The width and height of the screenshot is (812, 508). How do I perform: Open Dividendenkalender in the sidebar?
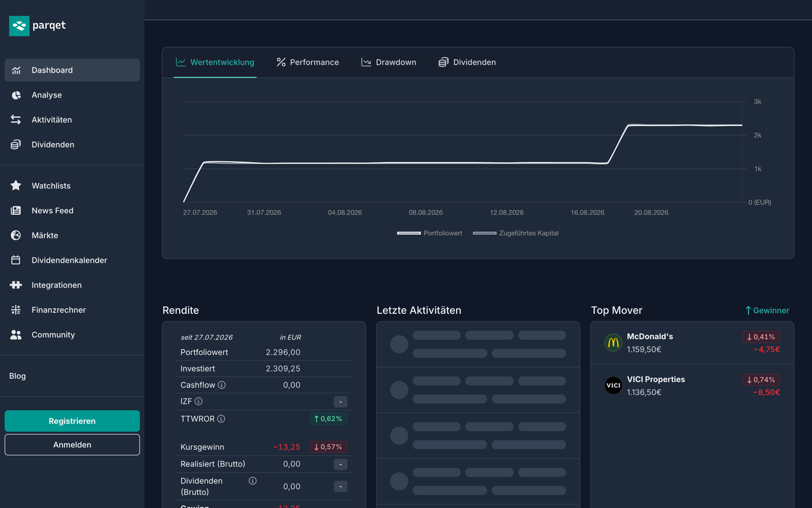click(72, 260)
